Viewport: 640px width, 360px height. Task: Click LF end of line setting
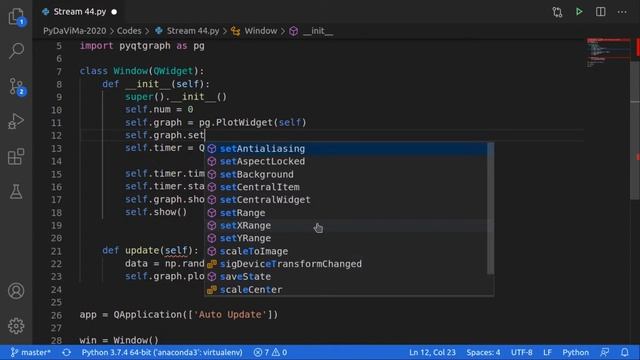point(547,353)
